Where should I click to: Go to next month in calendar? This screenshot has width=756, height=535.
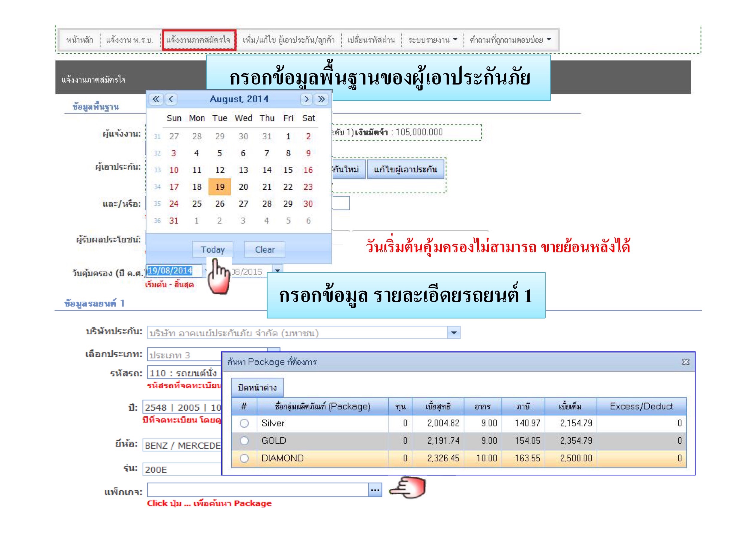point(306,99)
